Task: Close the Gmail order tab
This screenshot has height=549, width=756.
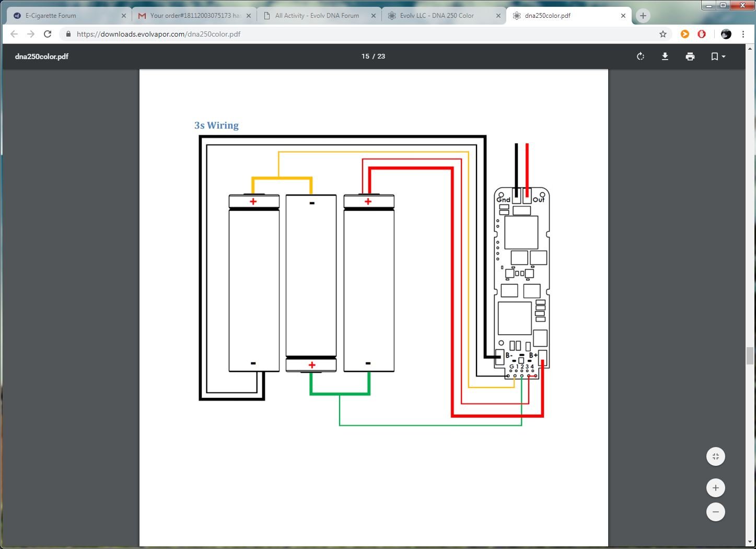Action: pos(249,16)
